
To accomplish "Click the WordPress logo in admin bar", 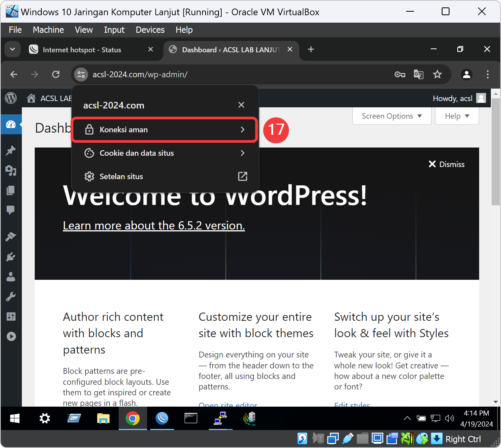I will [11, 98].
